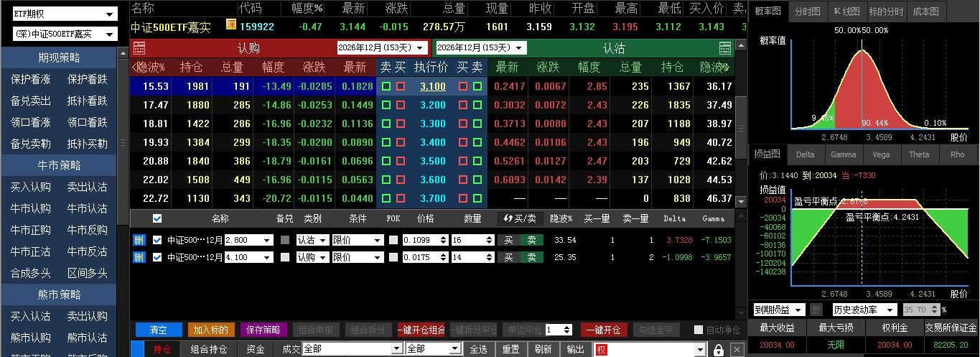The width and height of the screenshot is (980, 357).
Task: Toggle FOK checkbox on 0.0175 price row
Action: [393, 256]
